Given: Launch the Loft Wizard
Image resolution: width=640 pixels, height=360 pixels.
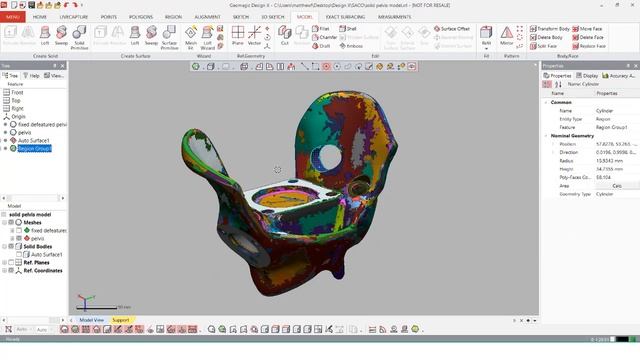Looking at the screenshot, I should coord(207,38).
